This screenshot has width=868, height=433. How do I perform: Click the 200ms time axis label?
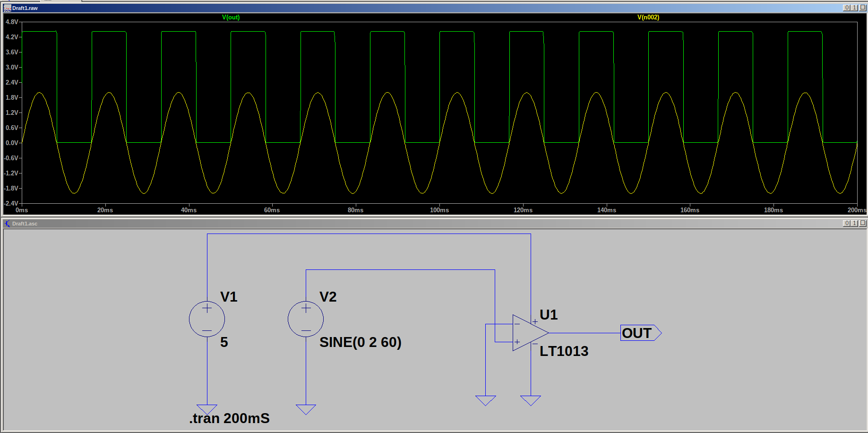tap(857, 210)
